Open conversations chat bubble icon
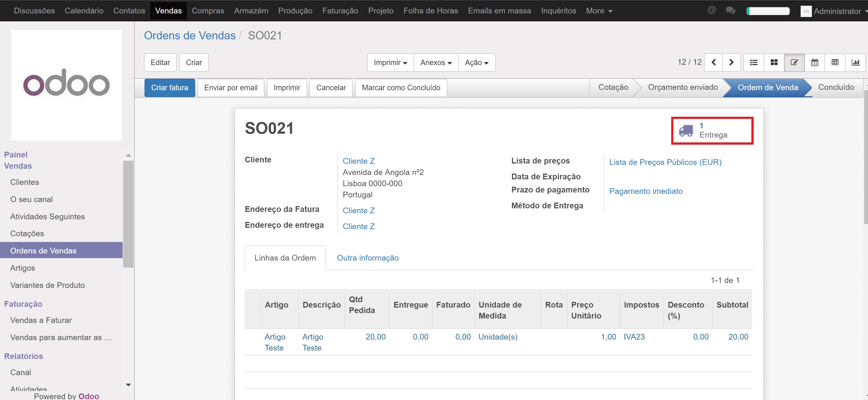Screen dimensions: 868x400 730,10
